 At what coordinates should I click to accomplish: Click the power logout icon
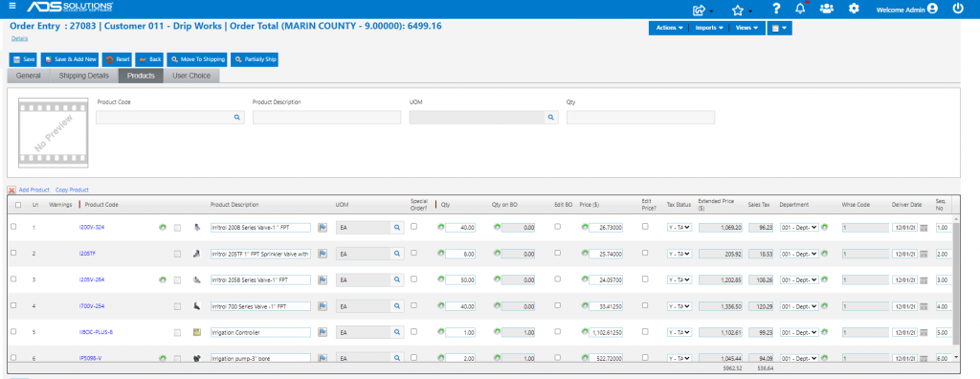(958, 9)
